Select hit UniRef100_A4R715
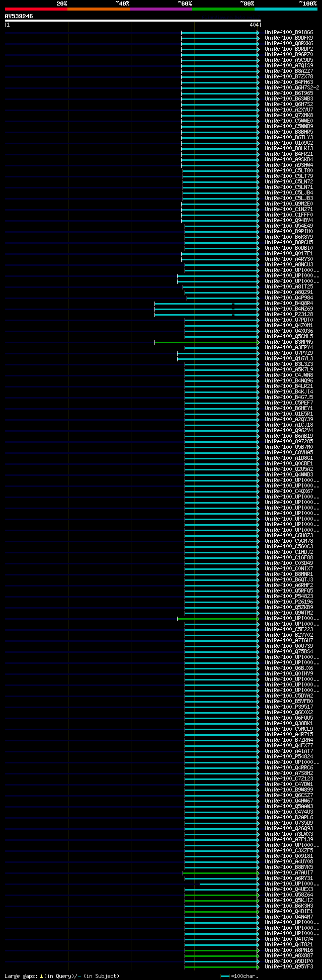This screenshot has height=980, width=322. pyautogui.click(x=289, y=734)
